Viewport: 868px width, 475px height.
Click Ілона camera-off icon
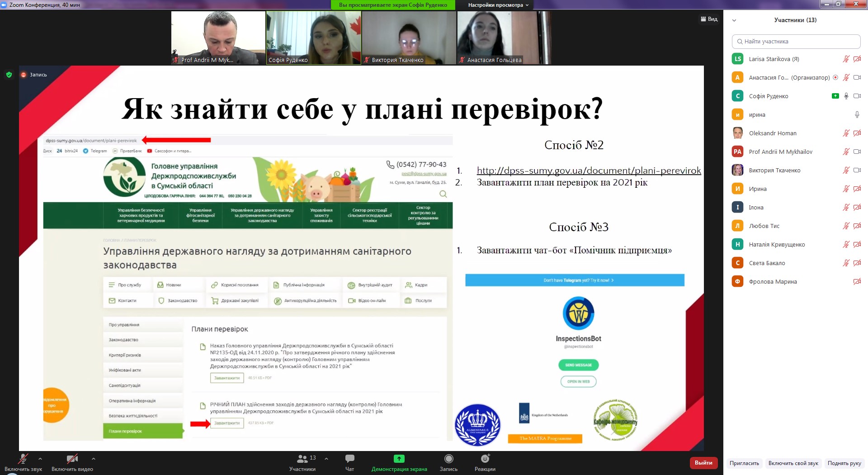pyautogui.click(x=857, y=208)
